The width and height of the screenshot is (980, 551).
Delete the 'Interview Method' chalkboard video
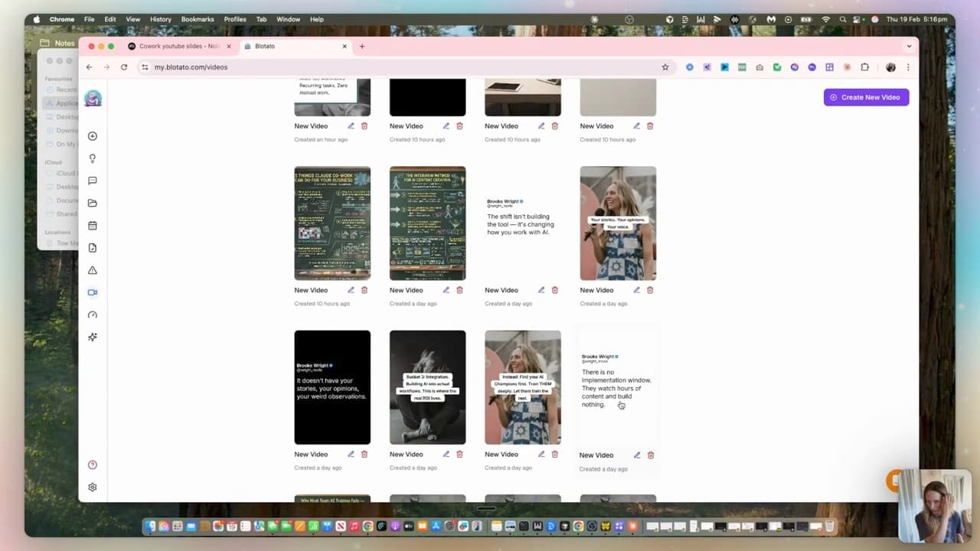[459, 290]
